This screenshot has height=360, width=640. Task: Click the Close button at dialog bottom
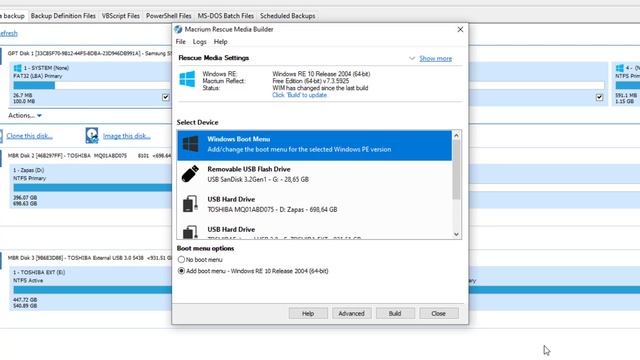point(439,313)
